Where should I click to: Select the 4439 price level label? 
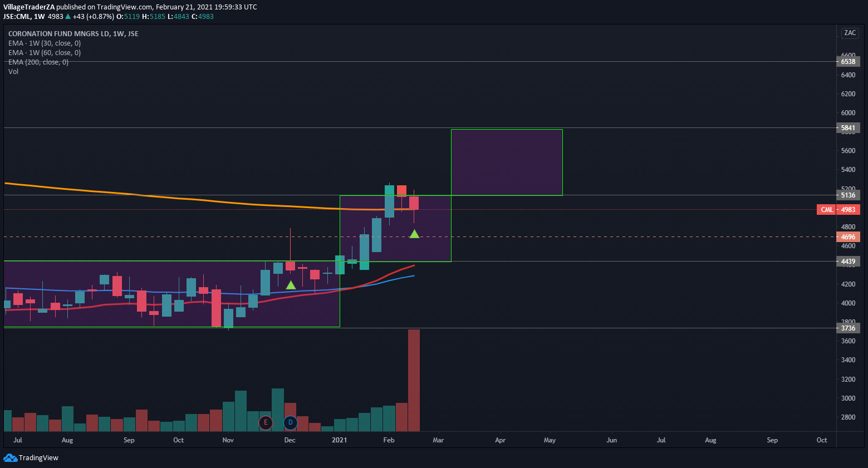pos(848,262)
